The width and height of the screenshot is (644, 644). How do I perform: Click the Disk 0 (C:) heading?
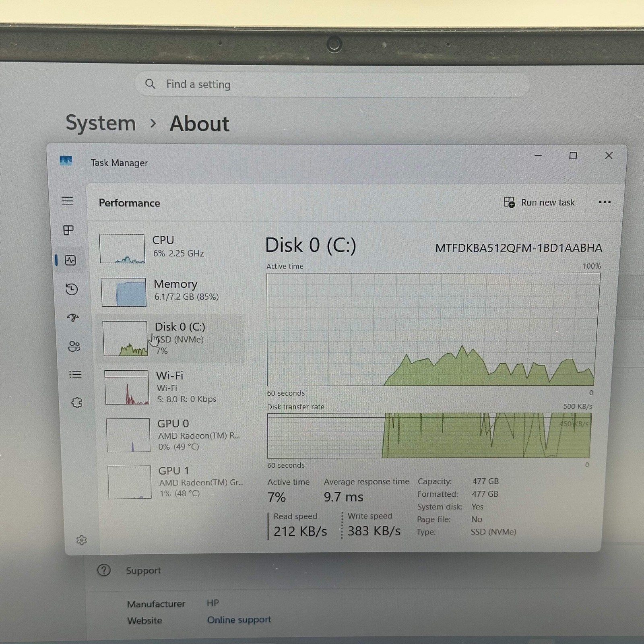click(310, 245)
